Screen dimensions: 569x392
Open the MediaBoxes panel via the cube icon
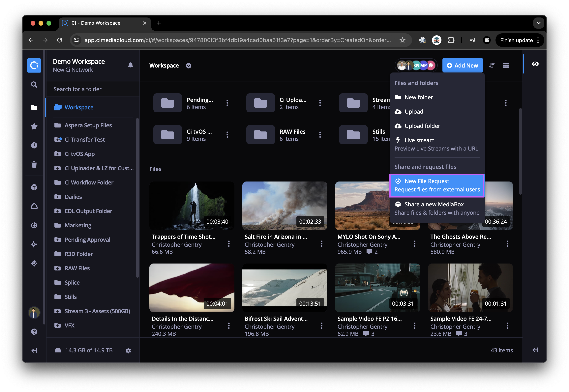pos(34,187)
